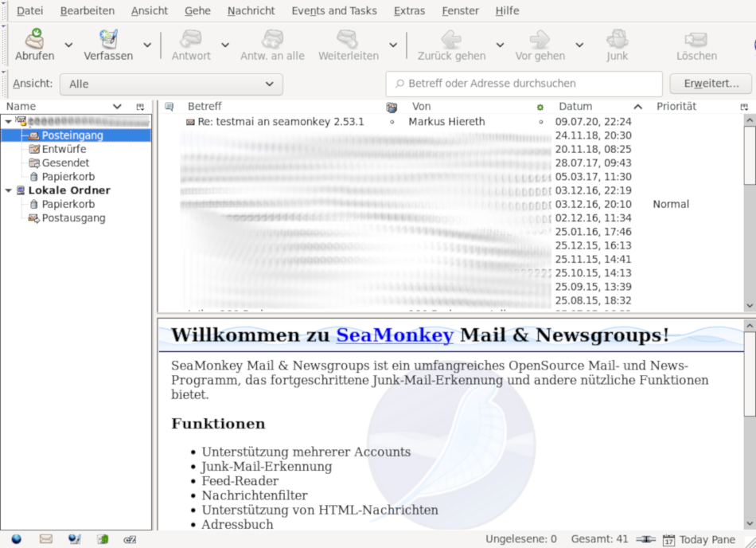
Task: Open the Weiterleiten dropdown arrow
Action: [x=393, y=45]
